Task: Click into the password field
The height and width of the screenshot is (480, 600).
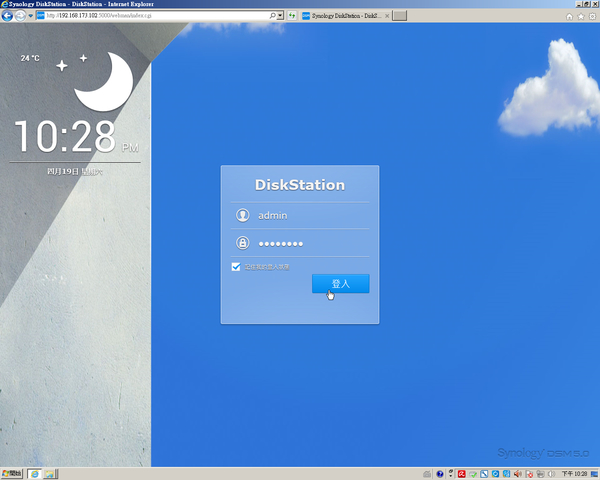Action: pyautogui.click(x=310, y=243)
